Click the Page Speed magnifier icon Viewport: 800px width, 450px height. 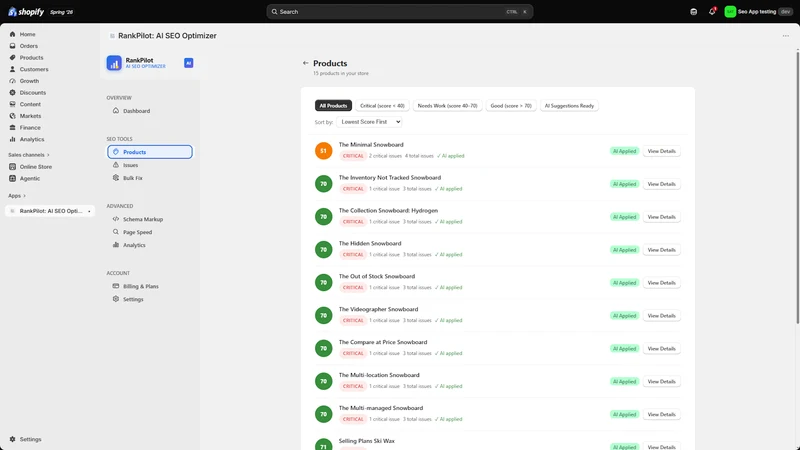[x=116, y=232]
